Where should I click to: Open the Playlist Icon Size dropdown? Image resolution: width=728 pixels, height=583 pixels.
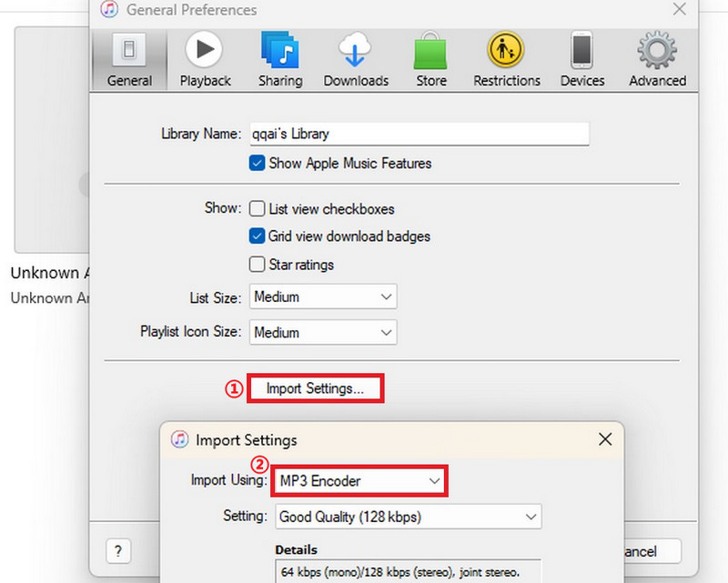323,332
